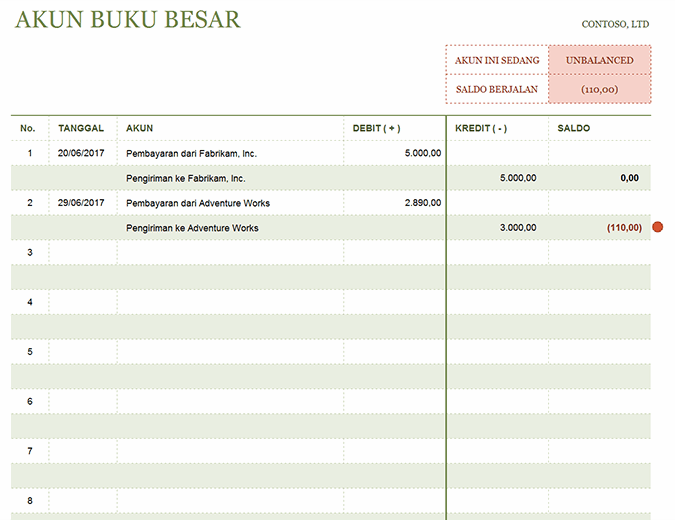
Task: Select Pengiriman ke Adventure Works entry
Action: [x=192, y=228]
